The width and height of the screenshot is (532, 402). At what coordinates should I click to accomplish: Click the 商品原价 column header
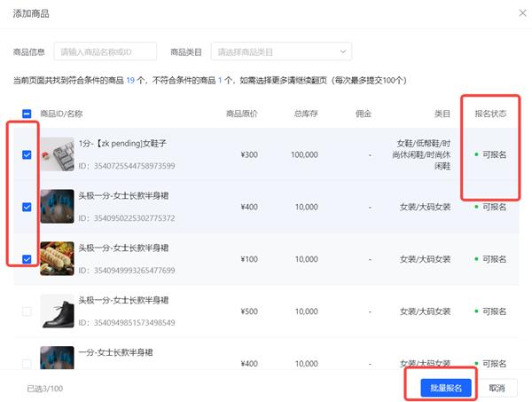(242, 114)
